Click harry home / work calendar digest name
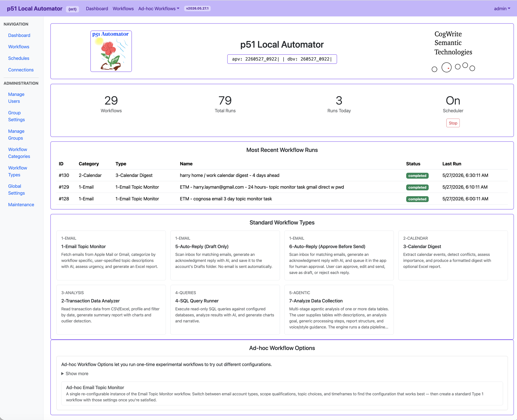Screen dimensions: 517x420 [x=230, y=175]
